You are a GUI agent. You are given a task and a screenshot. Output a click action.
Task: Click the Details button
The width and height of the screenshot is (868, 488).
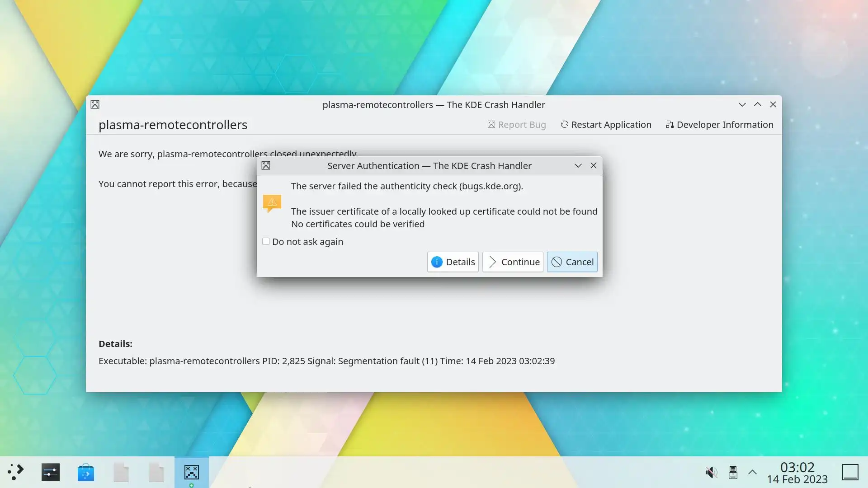tap(453, 262)
